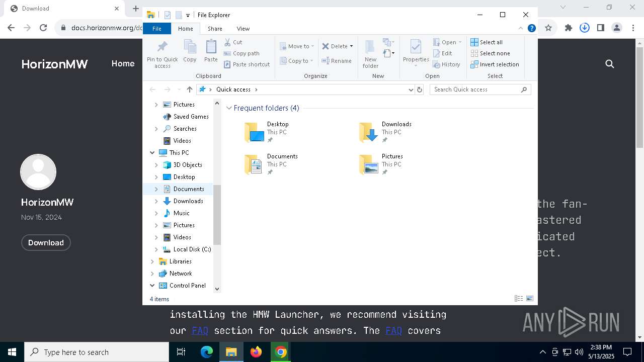Click the Explorer Help question mark icon
The width and height of the screenshot is (644, 362).
click(x=531, y=29)
